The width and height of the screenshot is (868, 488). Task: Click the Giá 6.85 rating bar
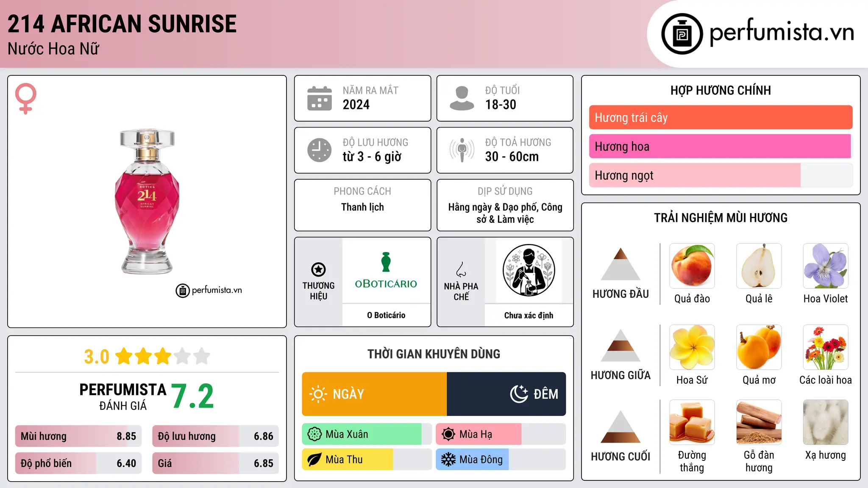(x=216, y=463)
